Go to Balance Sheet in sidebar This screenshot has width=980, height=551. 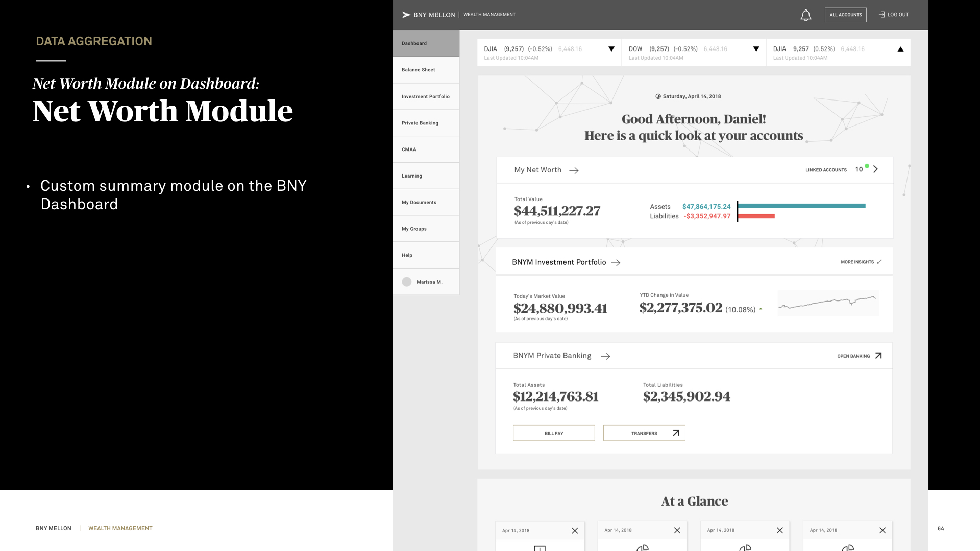click(426, 70)
